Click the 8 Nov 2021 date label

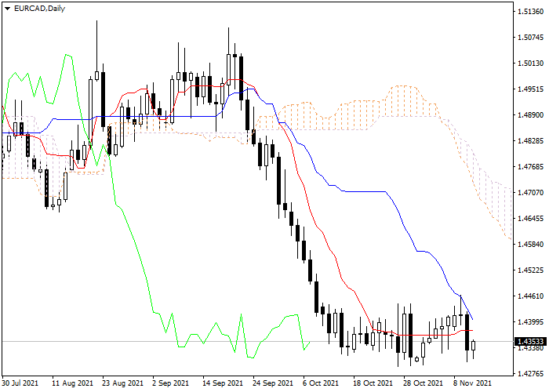point(472,383)
